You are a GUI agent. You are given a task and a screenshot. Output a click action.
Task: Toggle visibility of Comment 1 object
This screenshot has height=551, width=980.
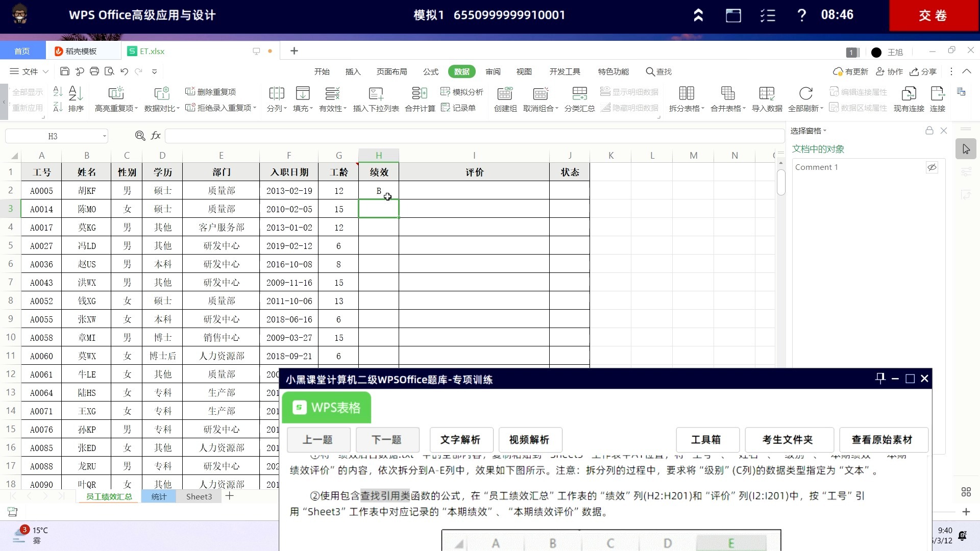click(932, 167)
